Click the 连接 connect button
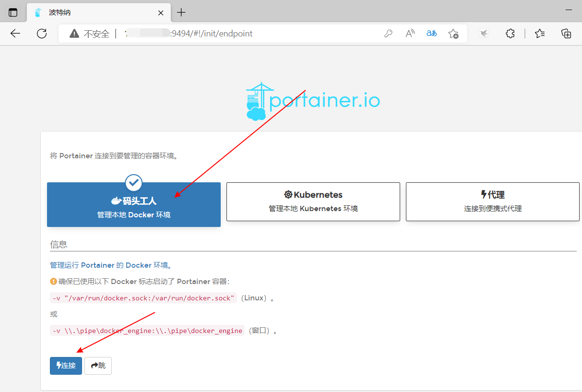 [66, 366]
